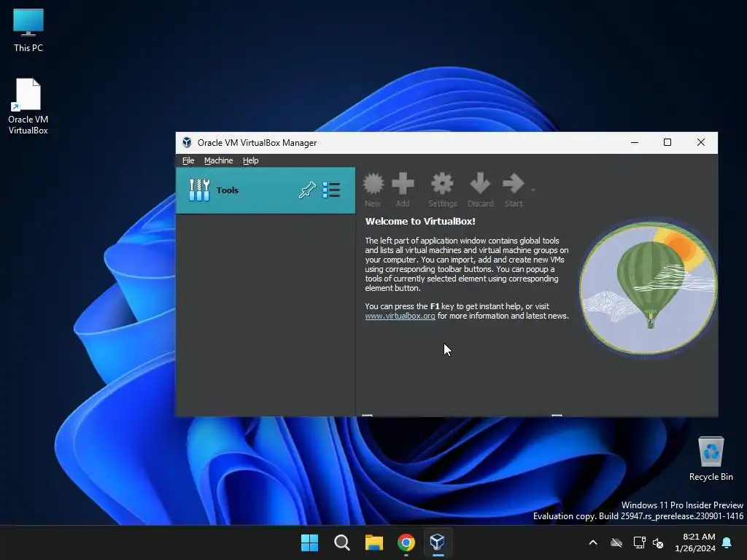Screen dimensions: 747x560
Task: Select the Tools item in left pane
Action: click(266, 190)
